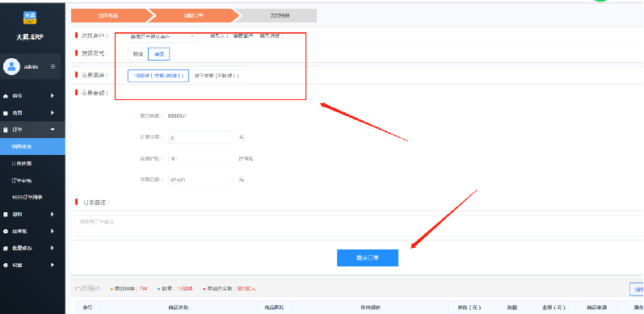Expand the 批量修改 menu arrow
Viewport: 644px width, 314px height.
point(53,248)
